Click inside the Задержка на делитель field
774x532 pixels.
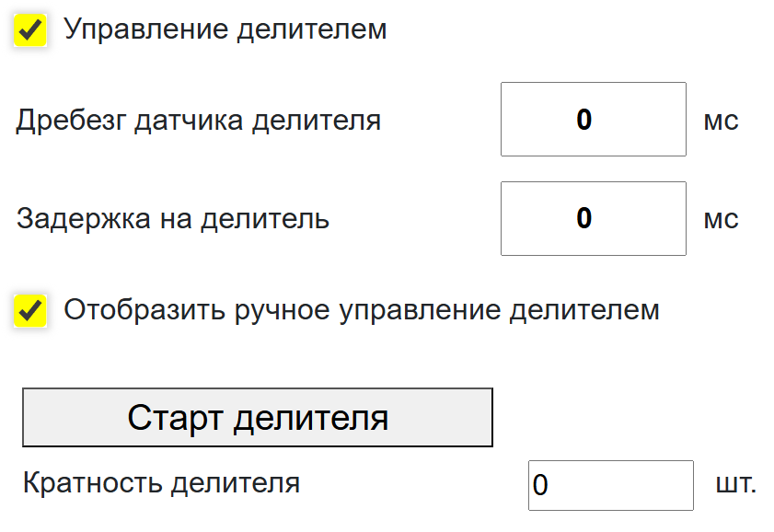(x=593, y=218)
